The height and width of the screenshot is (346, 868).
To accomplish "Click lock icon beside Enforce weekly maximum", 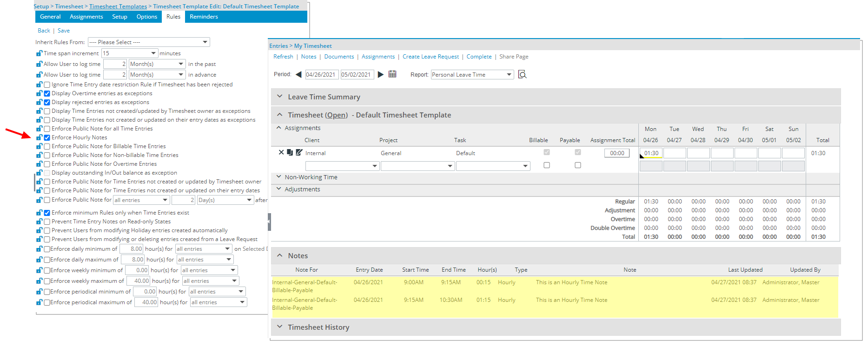I will [39, 281].
